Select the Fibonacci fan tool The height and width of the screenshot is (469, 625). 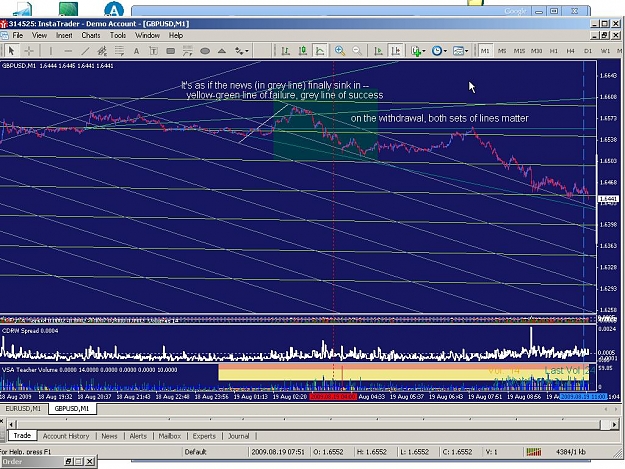tap(187, 51)
